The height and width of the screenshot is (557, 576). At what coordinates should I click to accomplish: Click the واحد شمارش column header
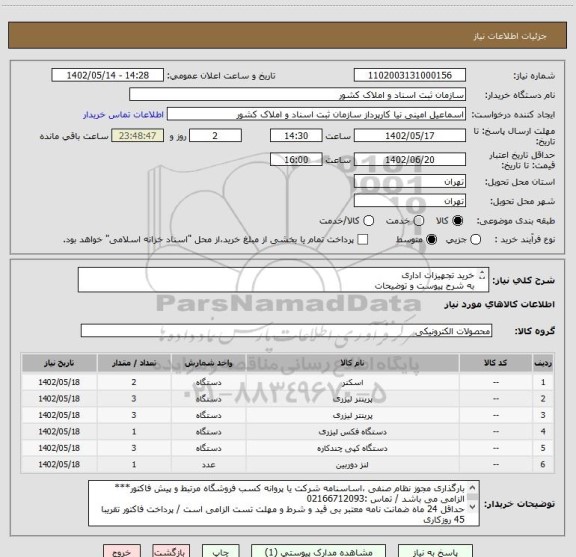click(x=208, y=363)
